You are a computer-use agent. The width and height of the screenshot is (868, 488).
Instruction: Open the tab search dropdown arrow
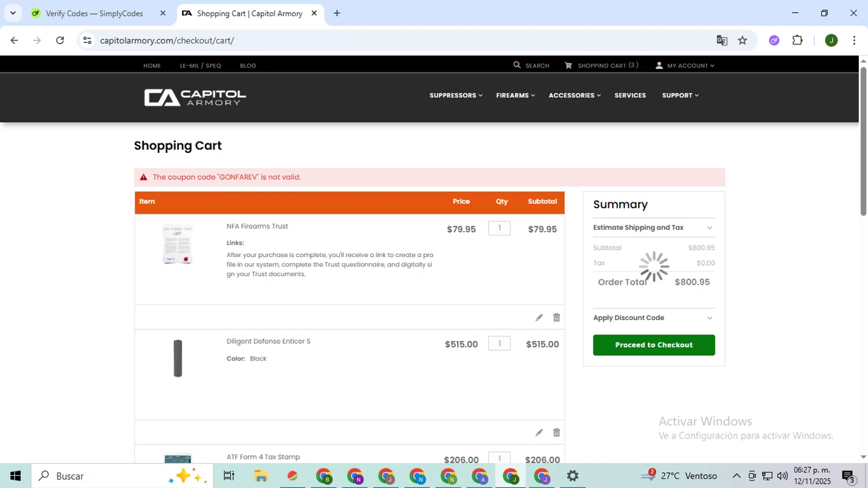pos(13,13)
